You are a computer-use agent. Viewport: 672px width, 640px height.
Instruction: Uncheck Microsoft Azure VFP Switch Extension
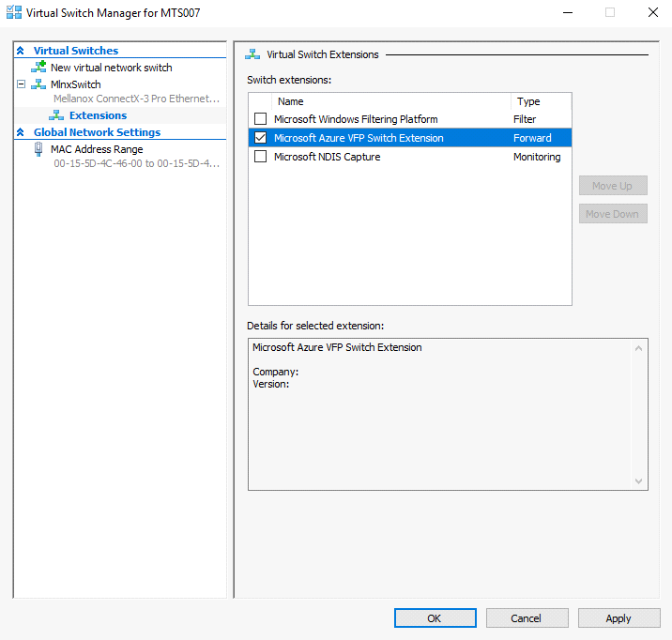coord(261,138)
